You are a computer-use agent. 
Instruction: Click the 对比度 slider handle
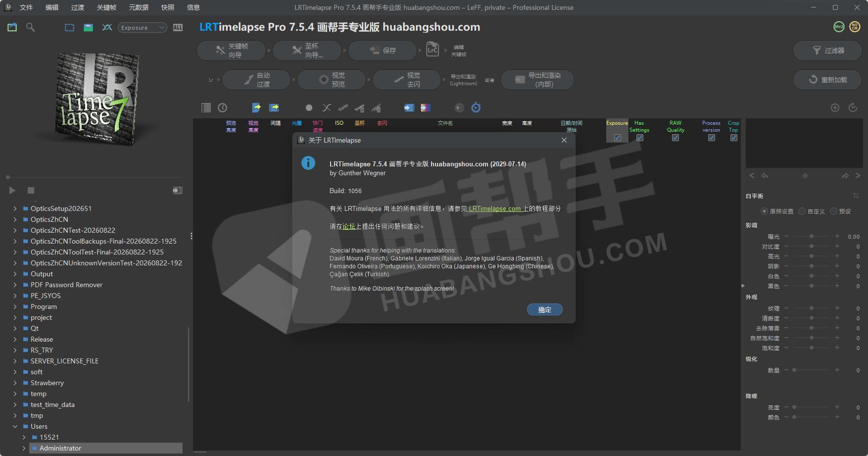pyautogui.click(x=812, y=247)
